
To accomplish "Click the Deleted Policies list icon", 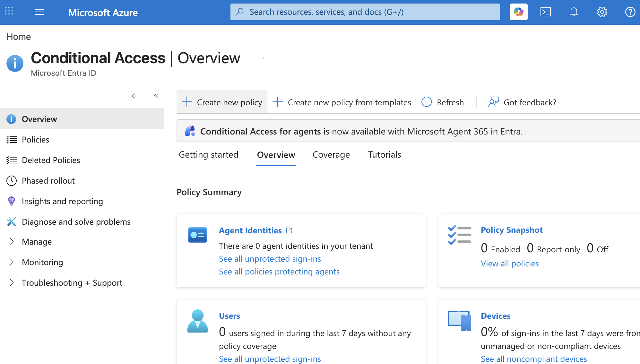I will [12, 160].
